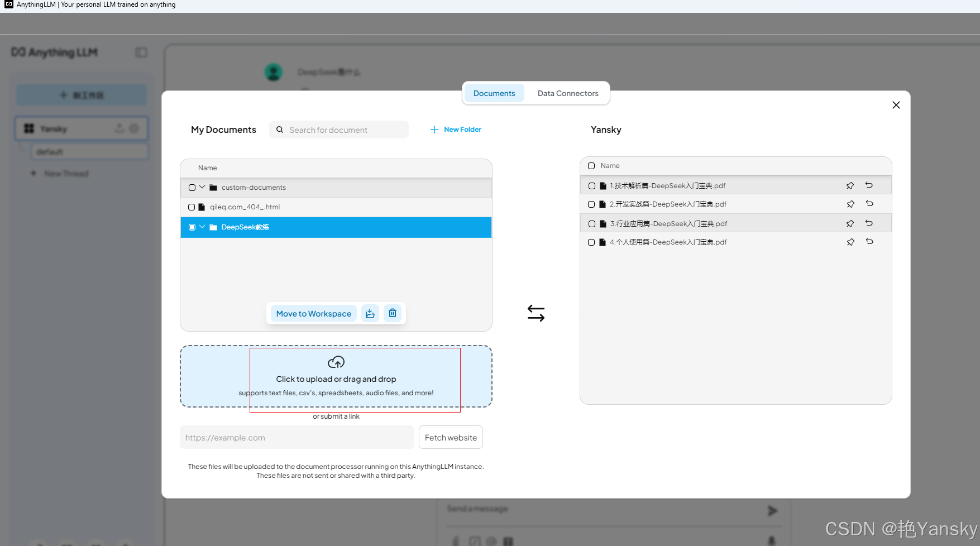Click the 4.个人使用篇-DeepSeek PDF file name
Viewport: 980px width, 546px height.
[668, 242]
